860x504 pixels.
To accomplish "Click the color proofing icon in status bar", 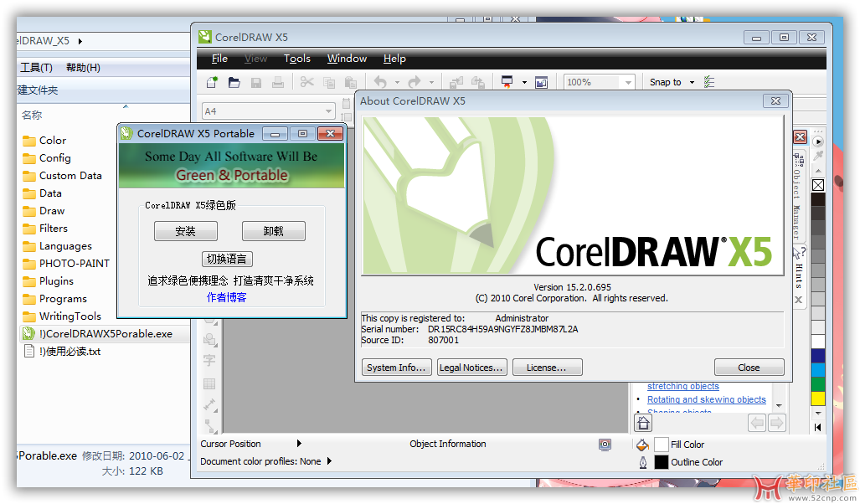I will [x=605, y=445].
